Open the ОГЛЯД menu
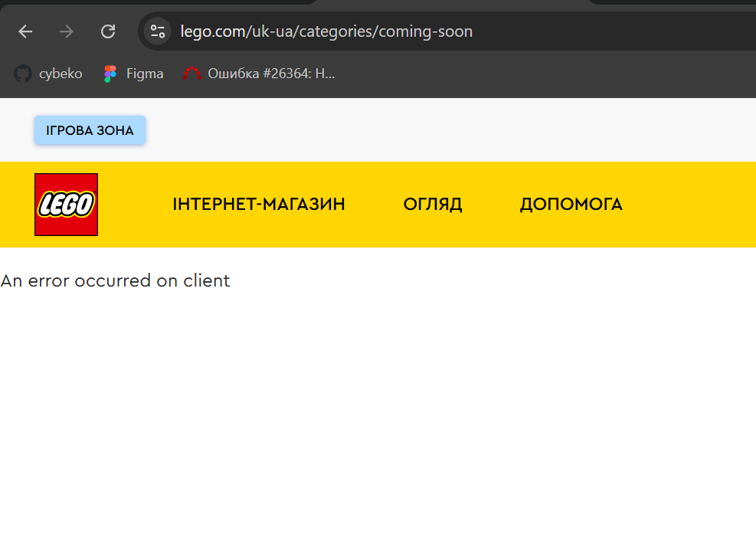 click(433, 205)
